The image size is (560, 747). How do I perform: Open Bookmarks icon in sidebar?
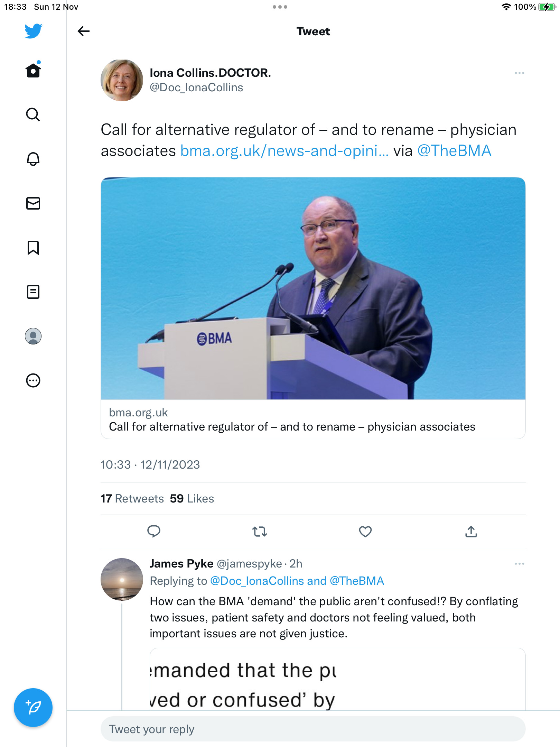[x=33, y=248]
